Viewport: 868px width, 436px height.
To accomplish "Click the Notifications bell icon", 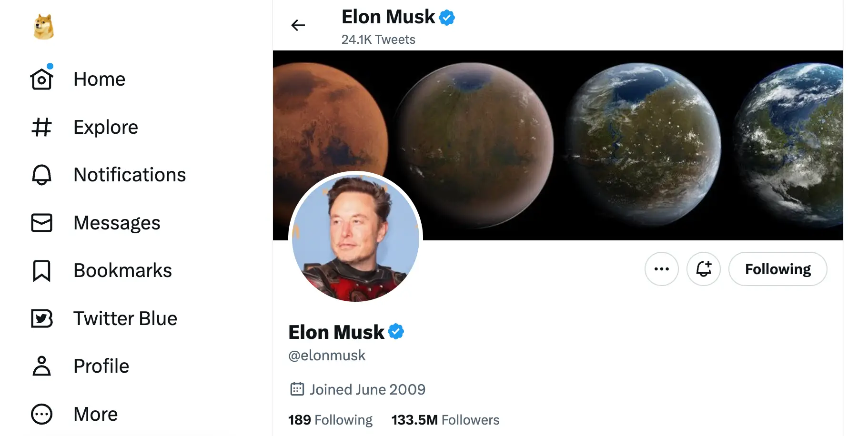I will point(41,175).
